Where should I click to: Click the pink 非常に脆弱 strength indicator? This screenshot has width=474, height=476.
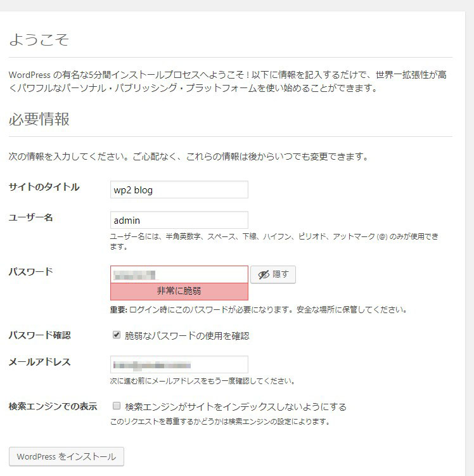tap(179, 292)
